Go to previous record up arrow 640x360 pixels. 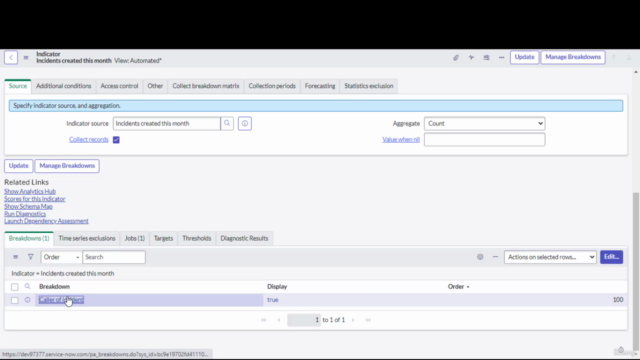point(613,58)
